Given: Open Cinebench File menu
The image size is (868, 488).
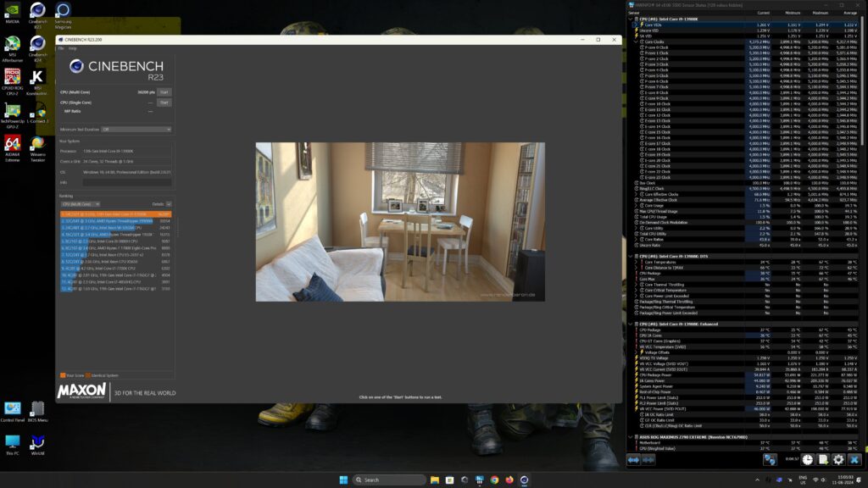Looking at the screenshot, I should 61,48.
